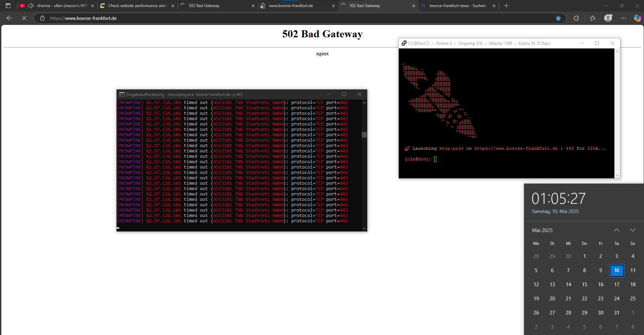Select April 28 in the calendar
This screenshot has width=644, height=335.
536,256
